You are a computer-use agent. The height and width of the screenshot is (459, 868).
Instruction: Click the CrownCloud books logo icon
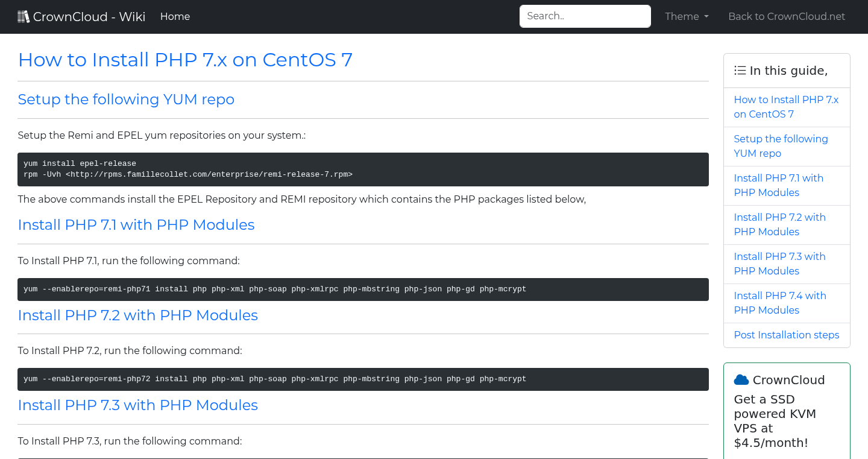(24, 15)
